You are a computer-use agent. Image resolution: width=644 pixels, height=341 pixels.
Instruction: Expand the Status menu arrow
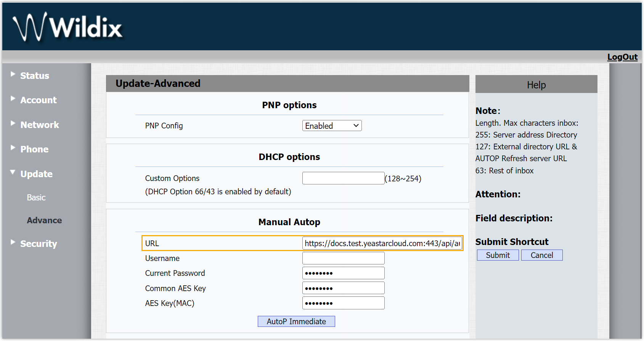[x=13, y=74]
